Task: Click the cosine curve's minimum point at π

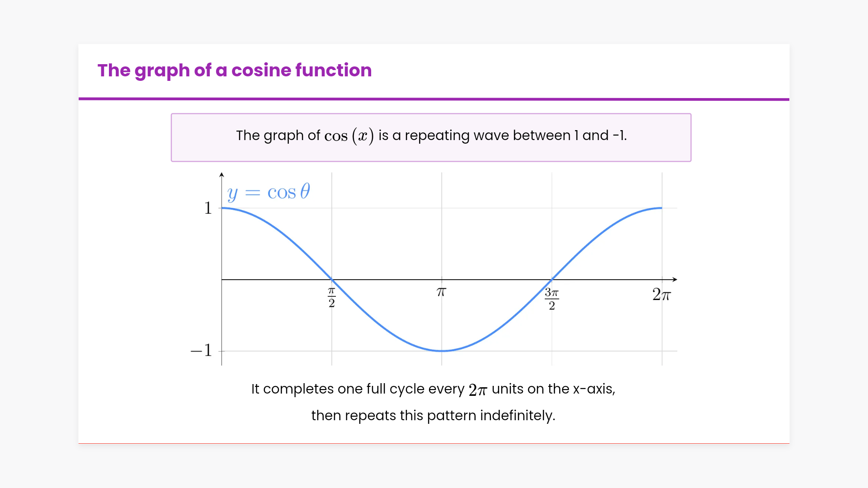Action: [442, 351]
